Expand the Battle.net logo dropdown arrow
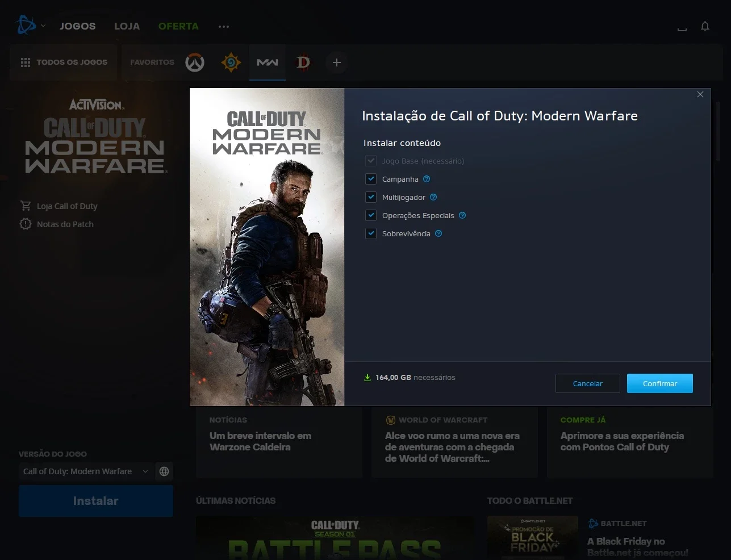The image size is (731, 560). pos(43,26)
